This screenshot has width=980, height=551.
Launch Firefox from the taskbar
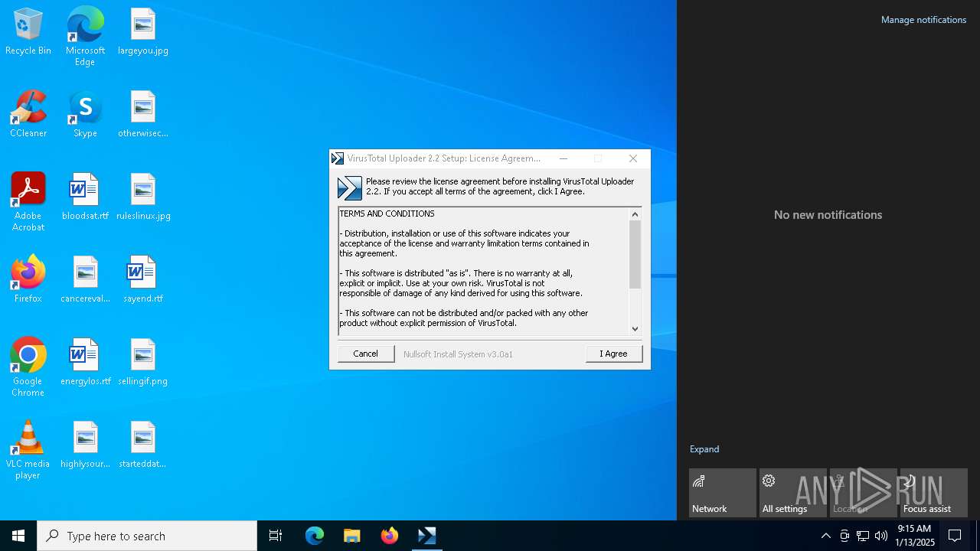coord(390,536)
